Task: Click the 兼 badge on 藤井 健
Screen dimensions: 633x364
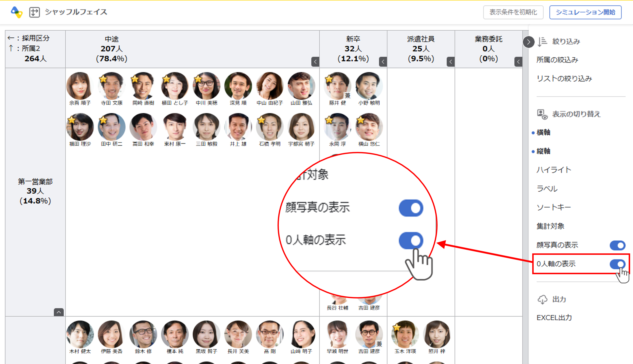Action: coord(348,96)
